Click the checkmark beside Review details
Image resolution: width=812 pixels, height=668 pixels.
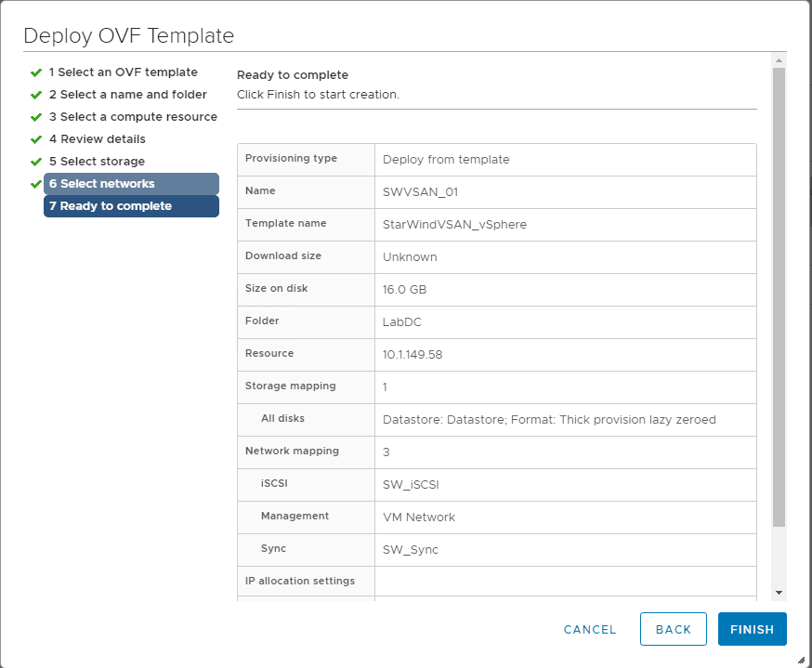pyautogui.click(x=36, y=139)
